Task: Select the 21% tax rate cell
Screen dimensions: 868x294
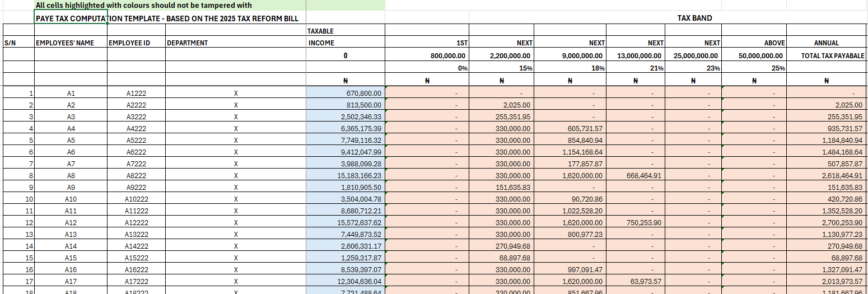Action: 636,68
